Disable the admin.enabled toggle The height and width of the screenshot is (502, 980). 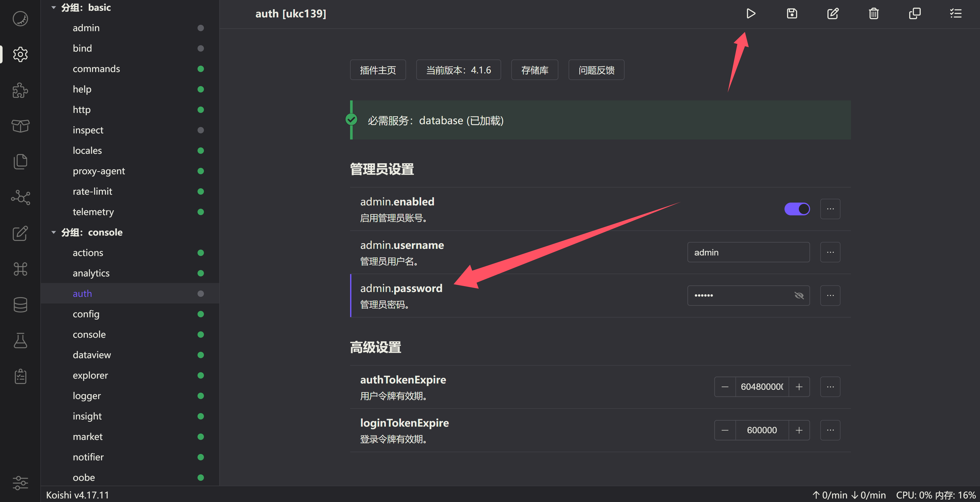(x=797, y=209)
